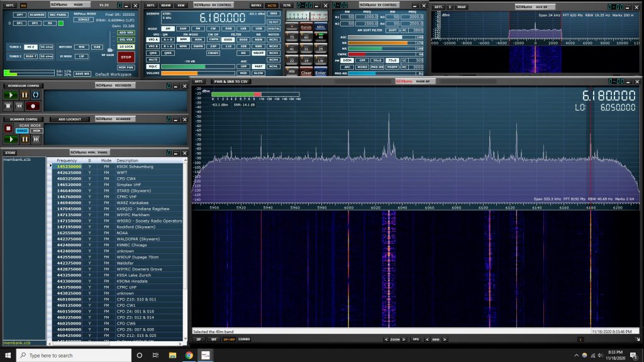The height and width of the screenshot is (362, 644).
Task: Click in the Windows taskbar search box
Action: pos(74,356)
